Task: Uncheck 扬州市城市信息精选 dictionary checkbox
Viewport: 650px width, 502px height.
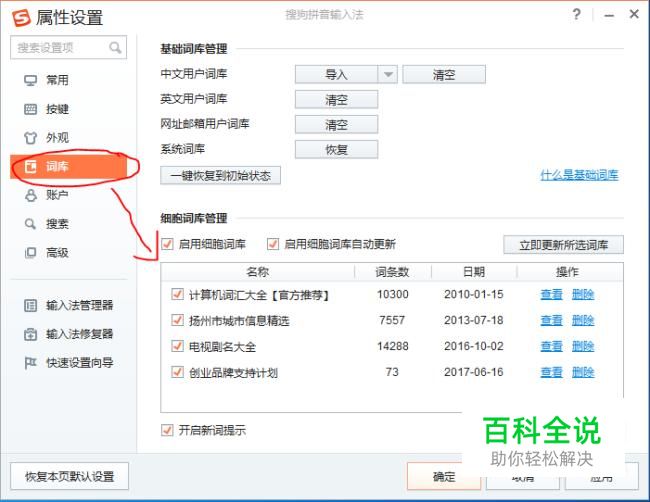Action: [177, 320]
